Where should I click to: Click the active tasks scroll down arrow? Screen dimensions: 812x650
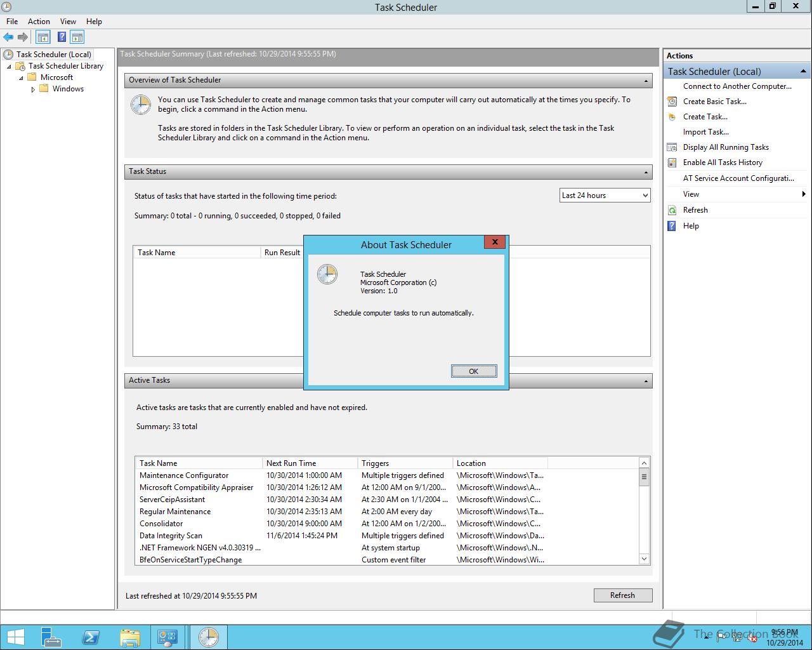(x=644, y=559)
